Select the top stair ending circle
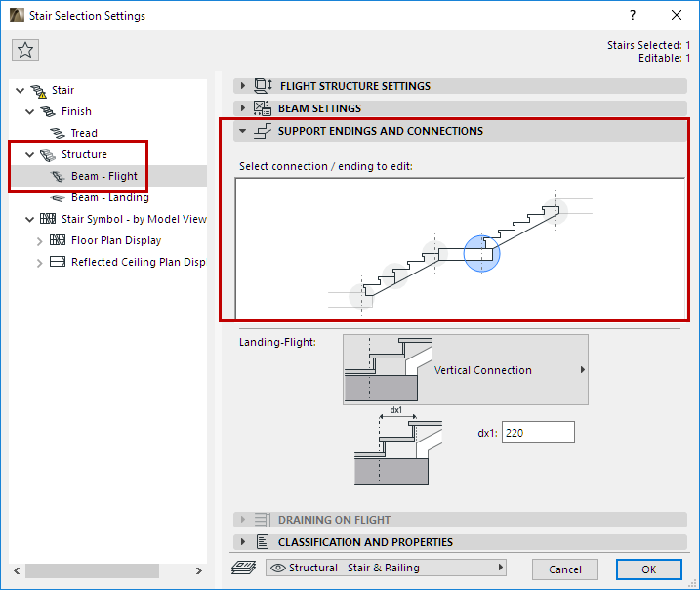The height and width of the screenshot is (590, 700). click(x=556, y=210)
